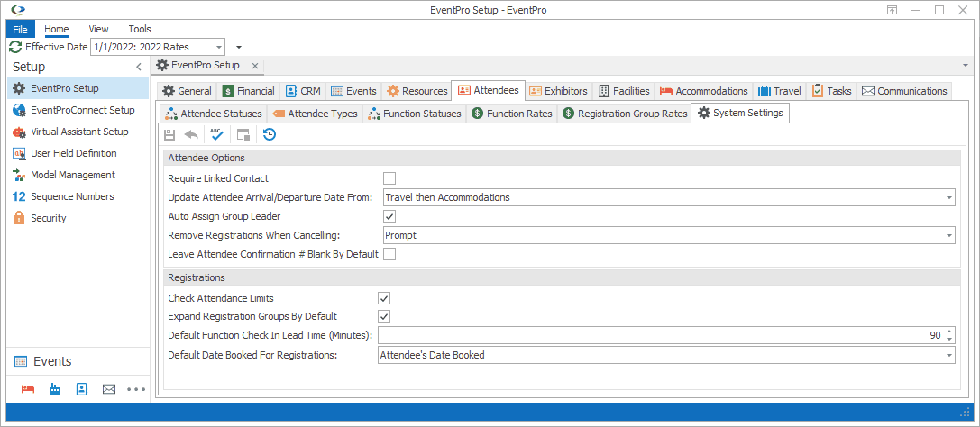980x427 pixels.
Task: Open the Function Rates sub-tab
Action: [512, 114]
